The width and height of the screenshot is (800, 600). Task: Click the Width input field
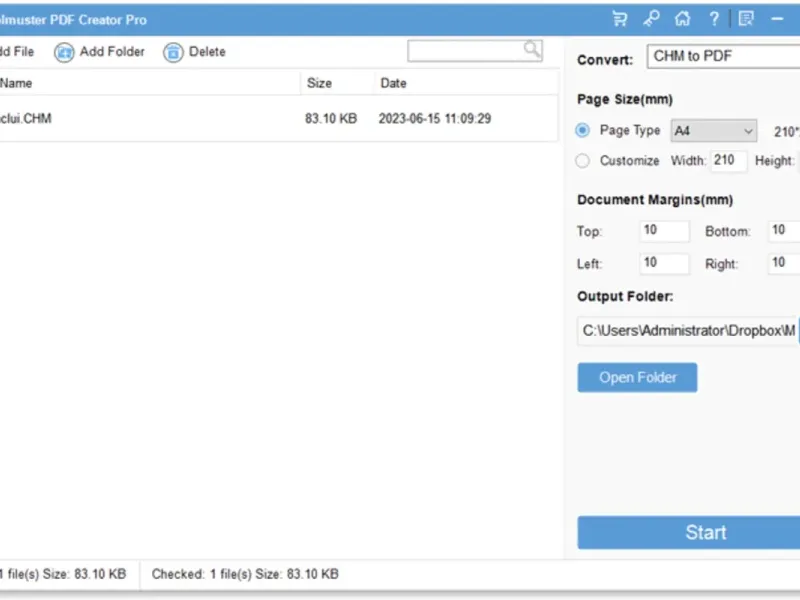tap(729, 161)
